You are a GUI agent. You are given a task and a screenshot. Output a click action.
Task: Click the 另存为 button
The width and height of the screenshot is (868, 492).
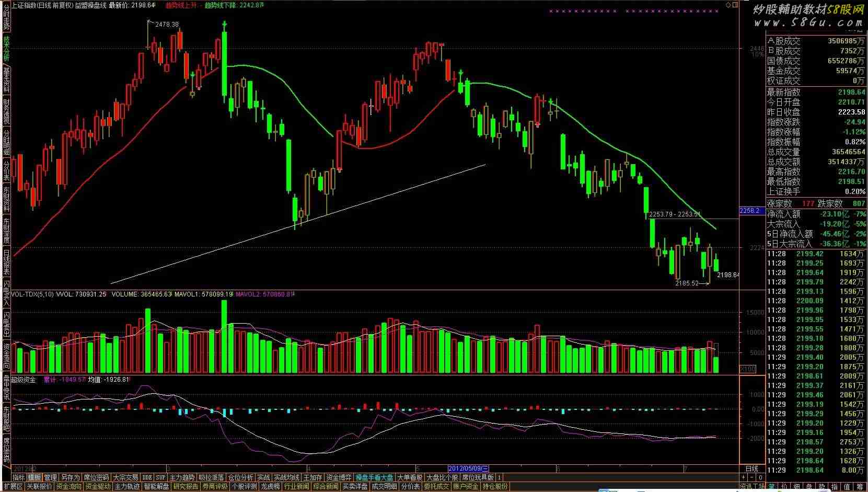[70, 477]
